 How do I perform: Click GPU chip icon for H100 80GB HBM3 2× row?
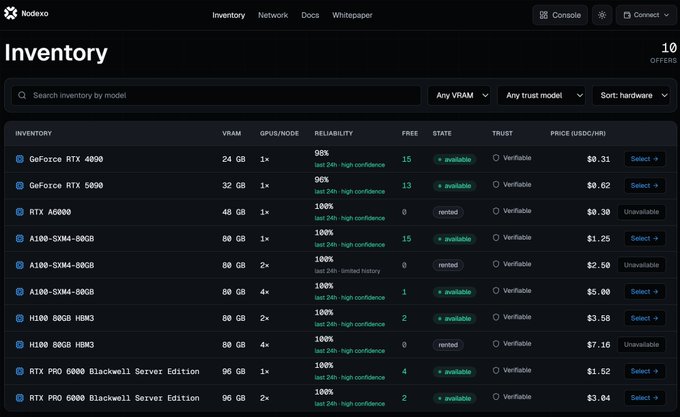pyautogui.click(x=20, y=318)
